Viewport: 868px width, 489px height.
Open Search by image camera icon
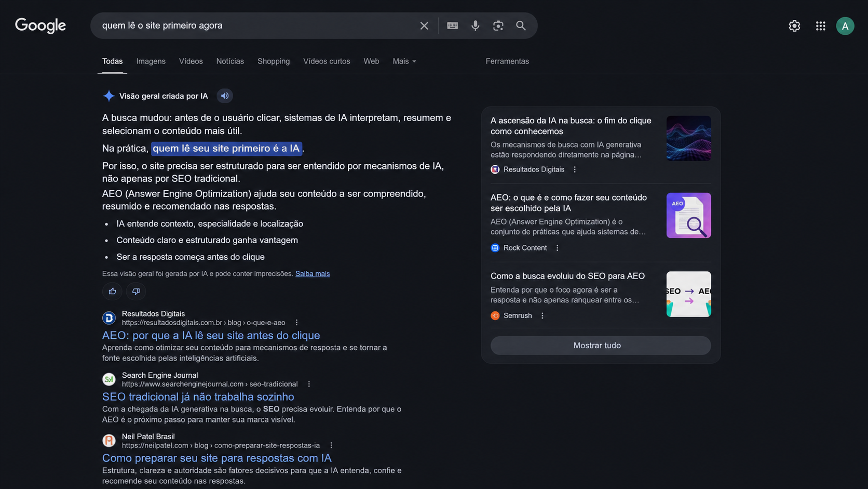pos(498,25)
